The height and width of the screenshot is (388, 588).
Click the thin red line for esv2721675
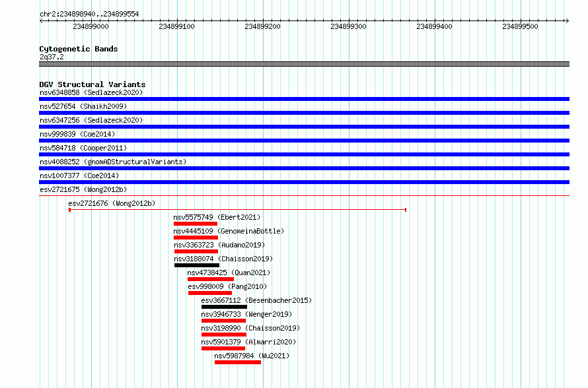(x=304, y=195)
